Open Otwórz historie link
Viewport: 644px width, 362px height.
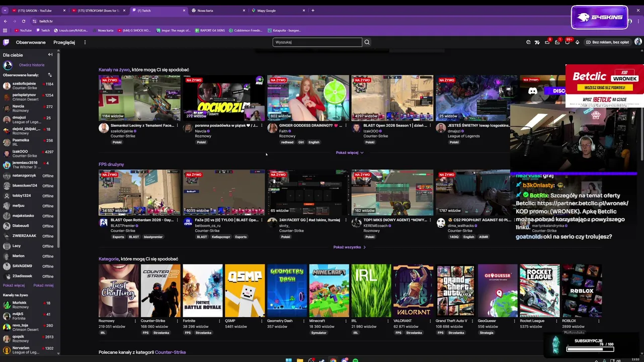pyautogui.click(x=32, y=65)
